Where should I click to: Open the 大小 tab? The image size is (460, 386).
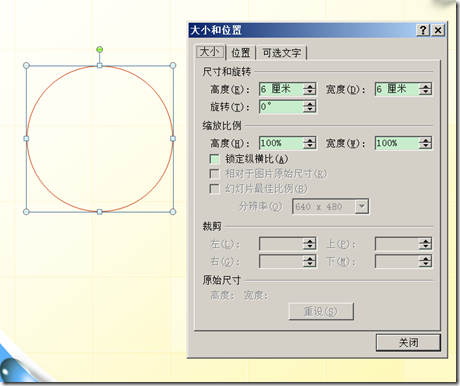209,52
